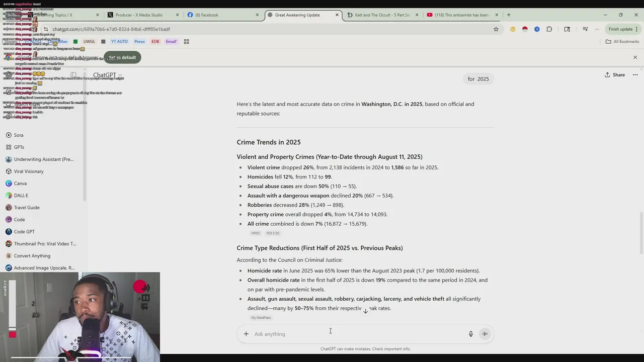
Task: Toggle the ChatGPT sidebar collapse icon
Action: coord(73,75)
